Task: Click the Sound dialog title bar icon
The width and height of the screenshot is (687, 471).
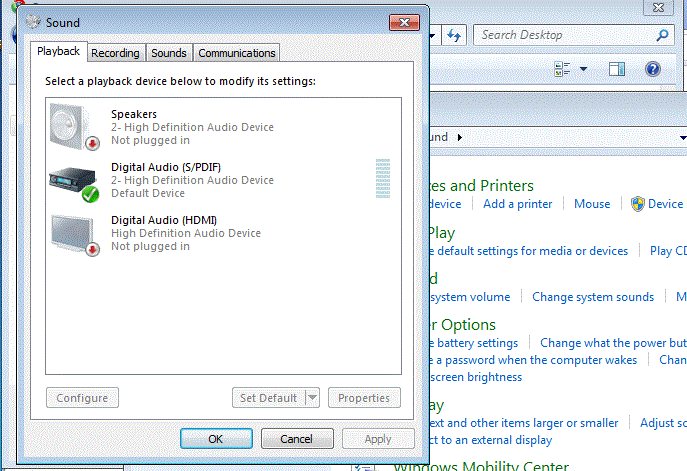Action: pyautogui.click(x=34, y=22)
